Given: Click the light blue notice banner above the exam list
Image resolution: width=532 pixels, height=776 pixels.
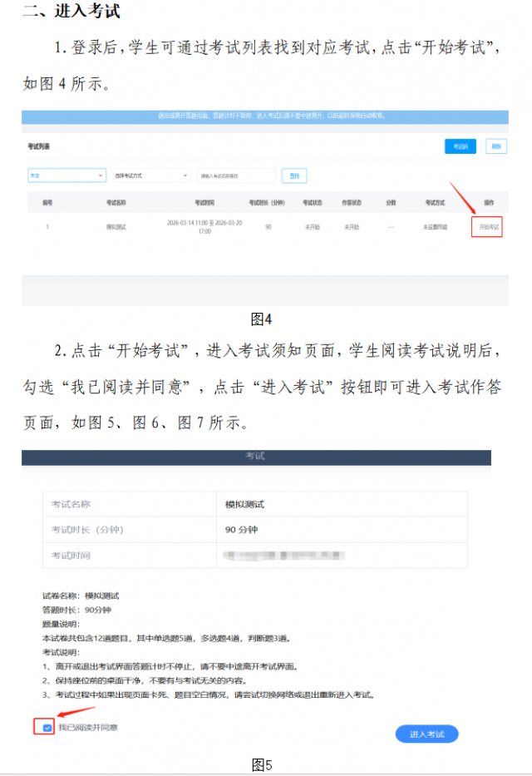Looking at the screenshot, I should coord(265,116).
